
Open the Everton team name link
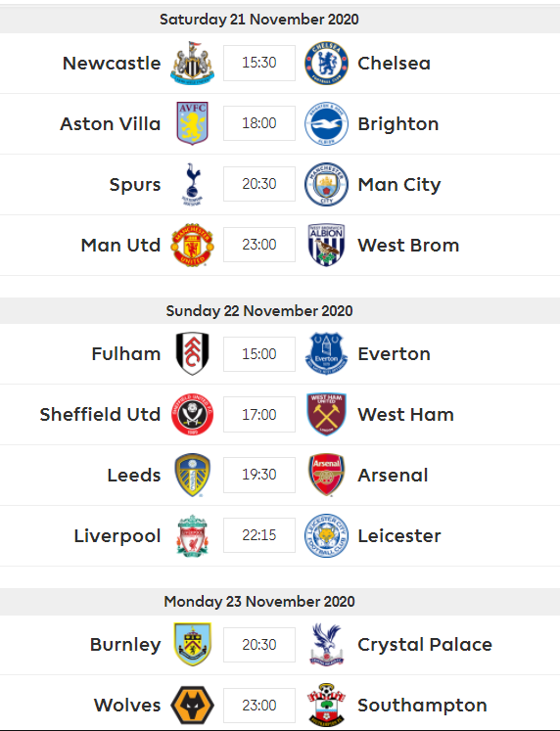(x=394, y=354)
